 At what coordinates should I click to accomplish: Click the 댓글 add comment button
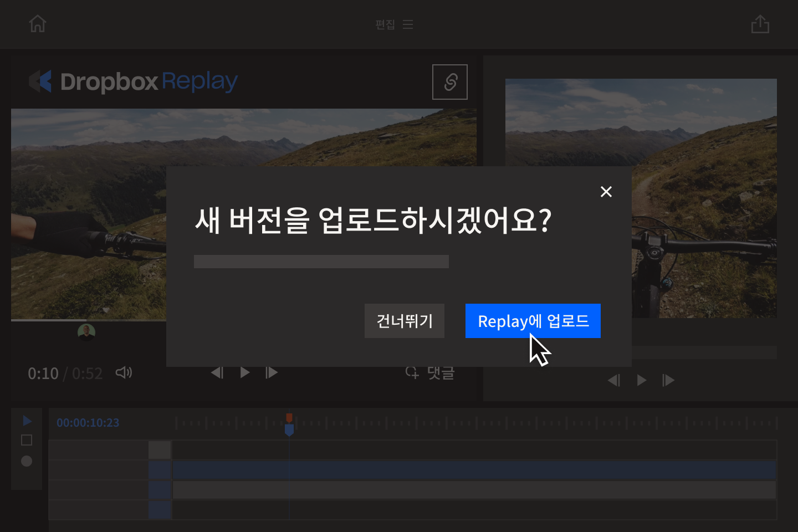click(x=430, y=372)
